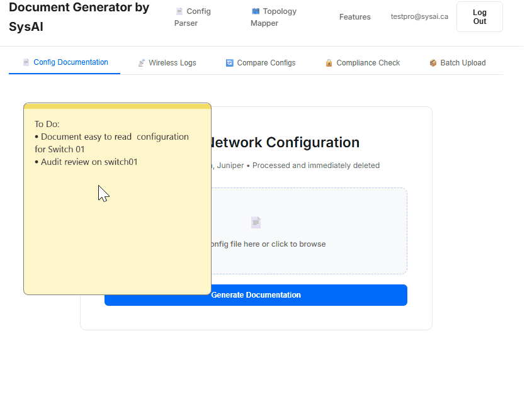
Task: Click the Log Out button
Action: 479,17
